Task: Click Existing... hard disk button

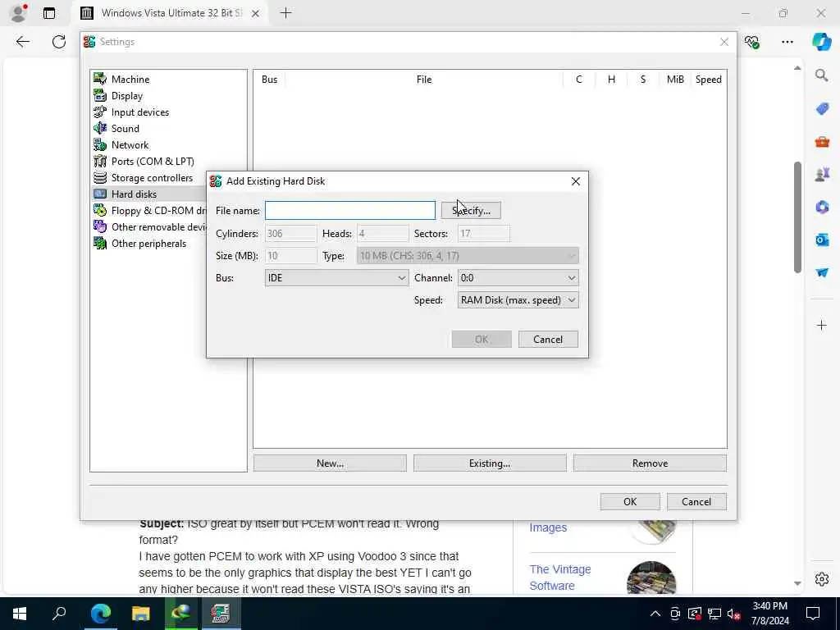Action: [490, 463]
